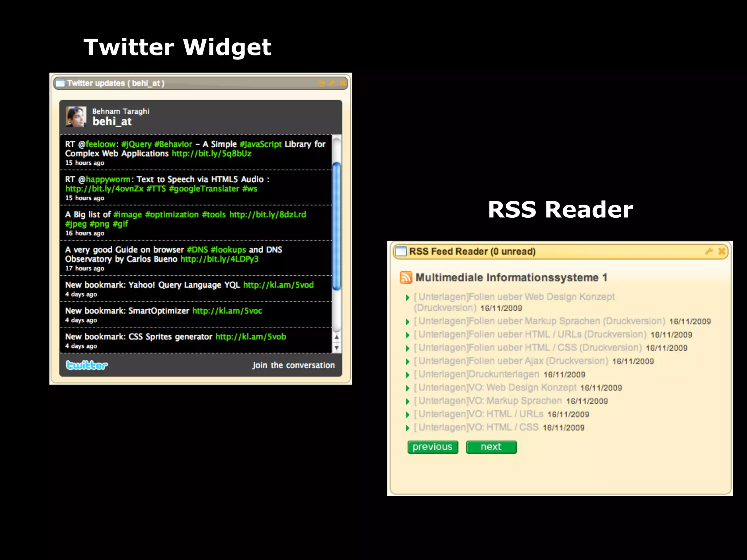Click the scrollbar up arrow in Twitter widget

[x=337, y=337]
